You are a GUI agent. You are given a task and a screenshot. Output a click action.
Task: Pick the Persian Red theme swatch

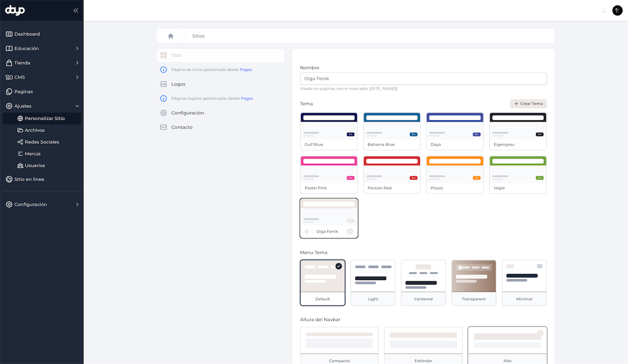coord(392,175)
